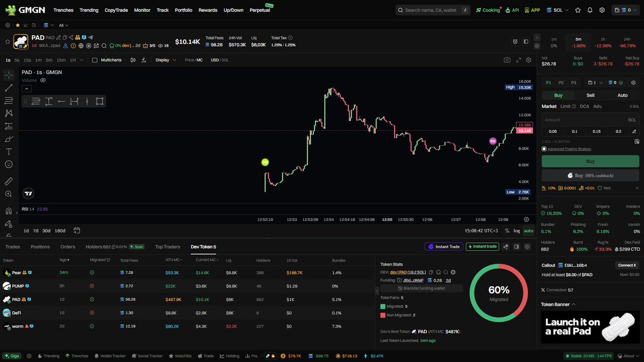
Task: Open the About menu
Action: 629,356
